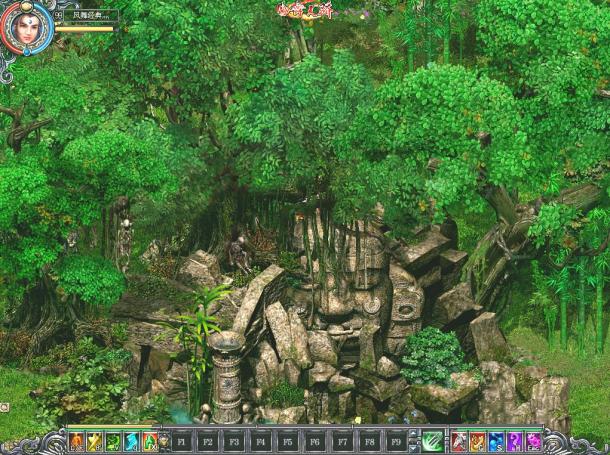Click the golden orb above the portrait
Viewport: 610px width, 455px height.
tap(26, 5)
